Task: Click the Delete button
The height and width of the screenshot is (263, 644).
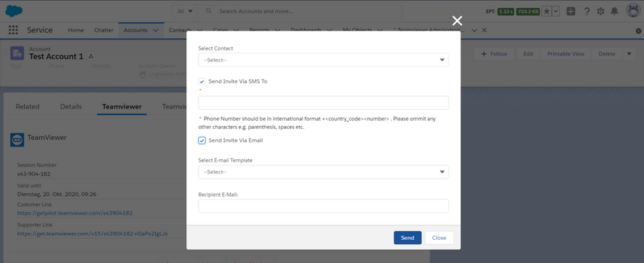Action: point(607,54)
